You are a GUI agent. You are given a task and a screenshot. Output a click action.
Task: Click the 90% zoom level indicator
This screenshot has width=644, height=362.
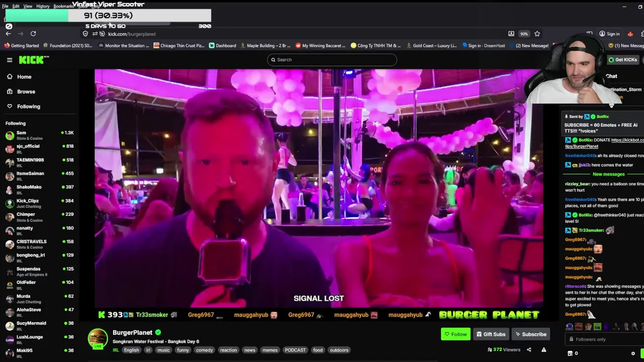click(524, 34)
